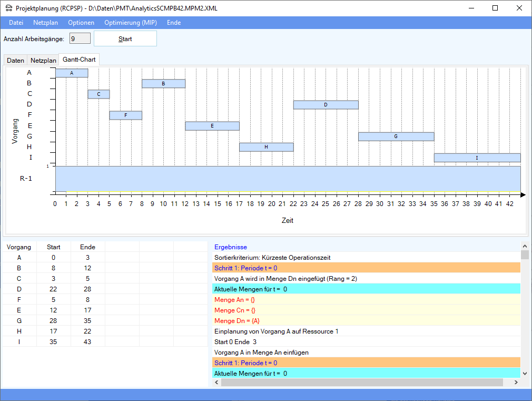Open the Netzplan menu in menu bar
The height and width of the screenshot is (401, 532).
[45, 23]
